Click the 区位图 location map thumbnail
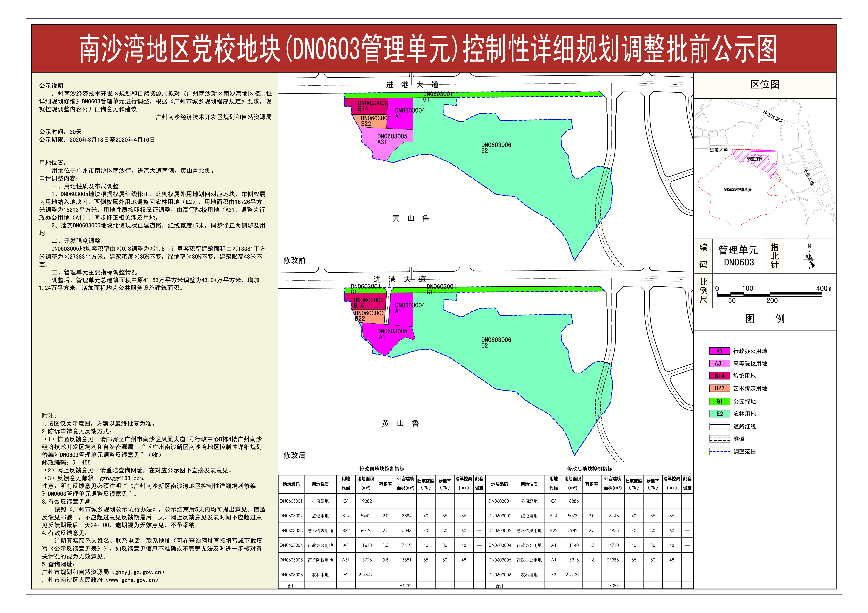Image resolution: width=868 pixels, height=613 pixels. tap(764, 169)
